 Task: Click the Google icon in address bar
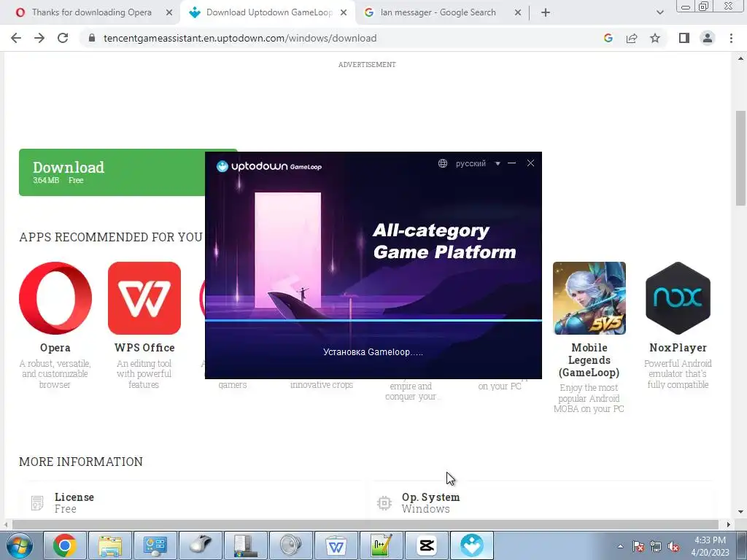tap(608, 38)
